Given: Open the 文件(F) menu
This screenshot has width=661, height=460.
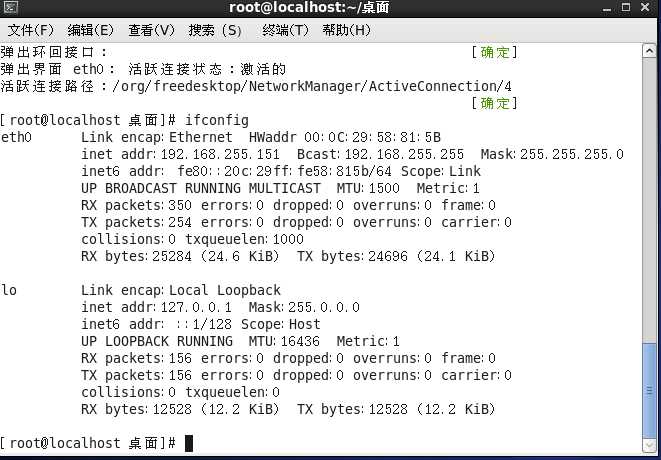Looking at the screenshot, I should (x=30, y=30).
